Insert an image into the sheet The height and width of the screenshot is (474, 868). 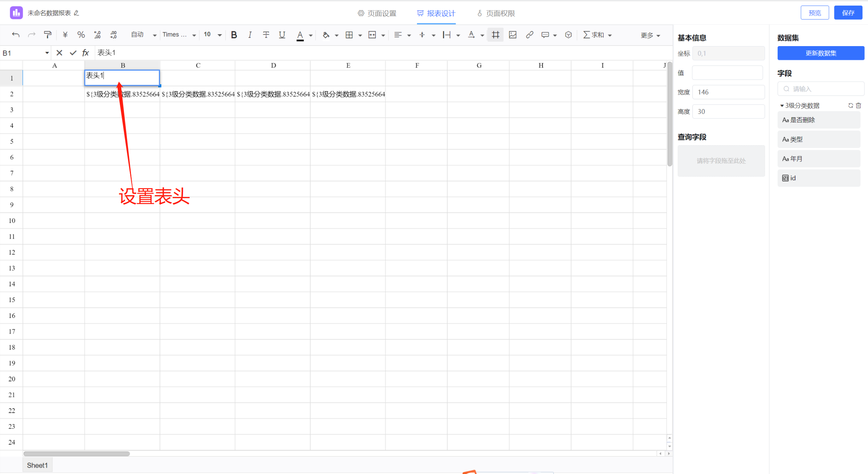[x=513, y=35]
